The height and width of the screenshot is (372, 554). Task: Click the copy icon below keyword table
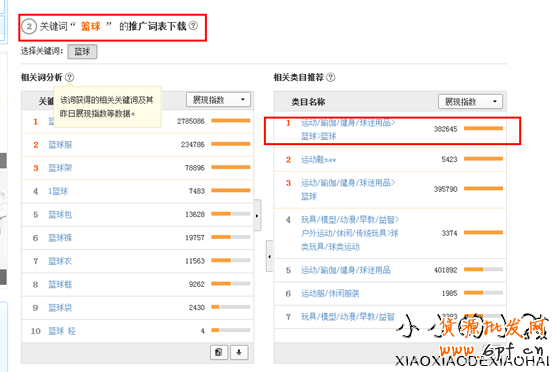pos(219,352)
